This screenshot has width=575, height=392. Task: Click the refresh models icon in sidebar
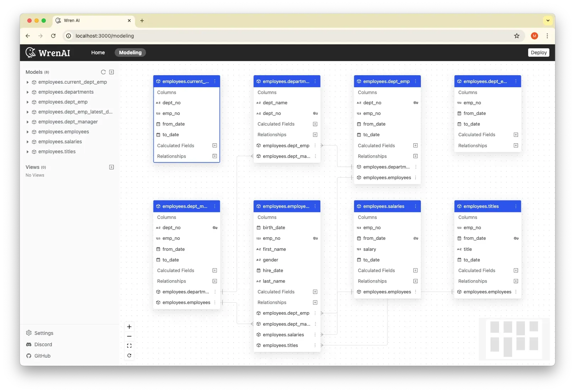(103, 72)
